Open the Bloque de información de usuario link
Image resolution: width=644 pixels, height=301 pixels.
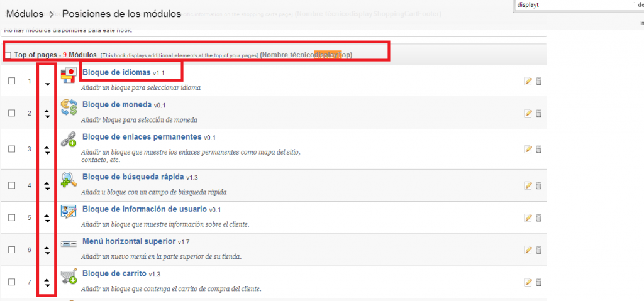click(145, 209)
